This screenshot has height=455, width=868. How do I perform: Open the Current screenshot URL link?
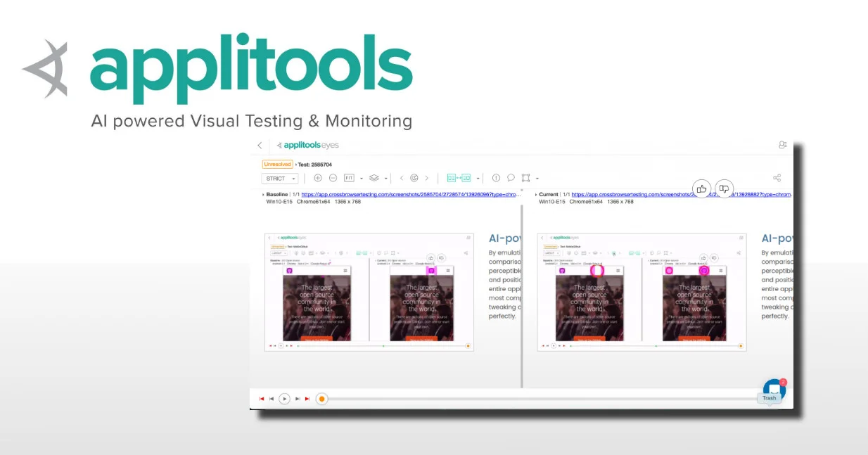point(681,194)
